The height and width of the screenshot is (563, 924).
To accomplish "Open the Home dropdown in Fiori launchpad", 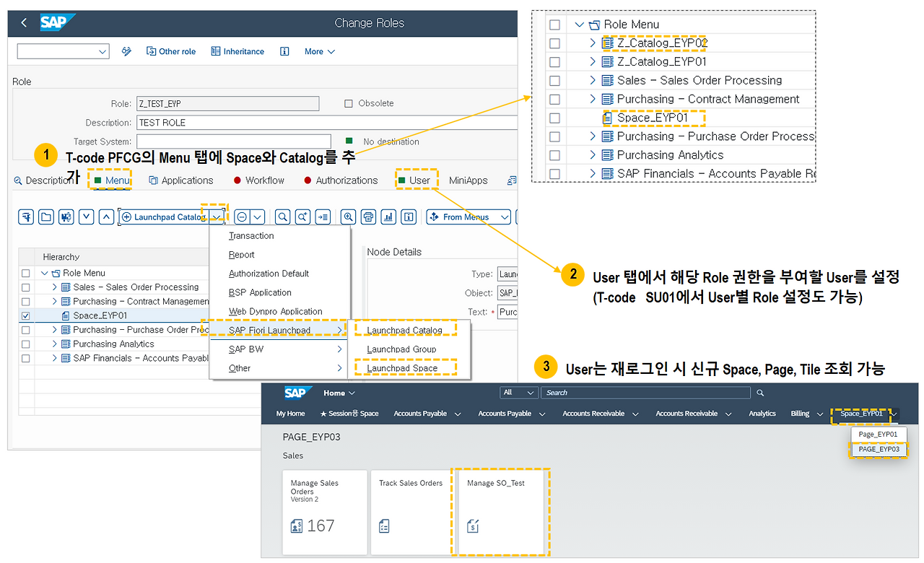I will [x=339, y=393].
